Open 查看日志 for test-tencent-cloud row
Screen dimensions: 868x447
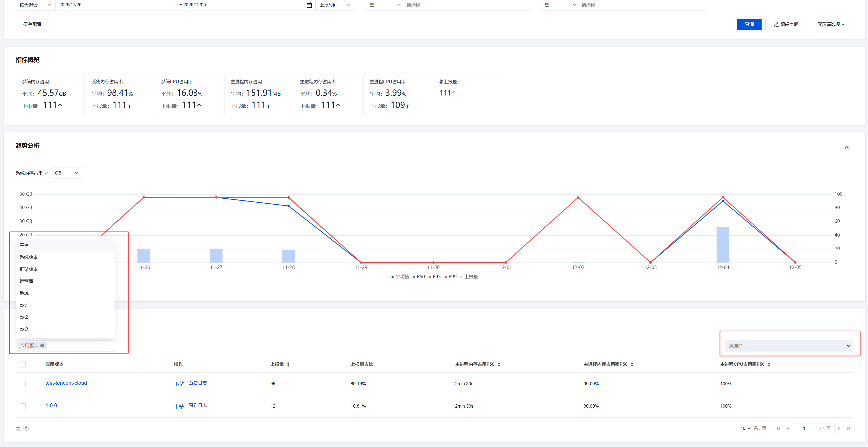198,383
